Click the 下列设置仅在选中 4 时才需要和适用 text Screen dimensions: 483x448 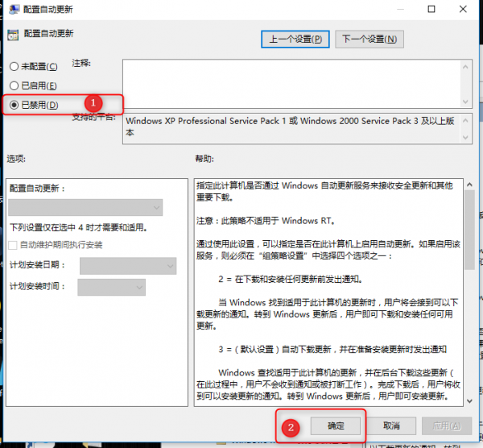pyautogui.click(x=79, y=227)
